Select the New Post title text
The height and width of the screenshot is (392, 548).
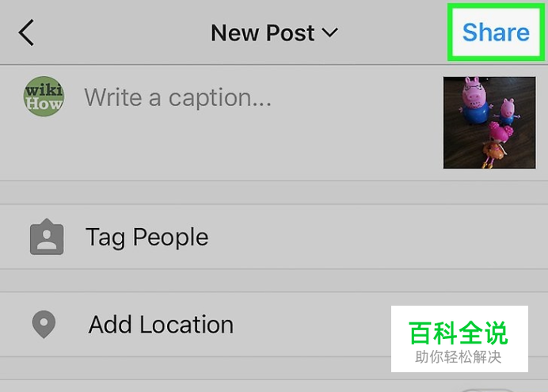click(x=262, y=32)
